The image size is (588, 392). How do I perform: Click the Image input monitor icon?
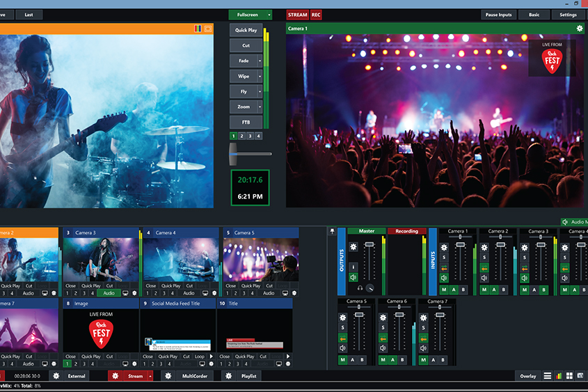[x=125, y=363]
